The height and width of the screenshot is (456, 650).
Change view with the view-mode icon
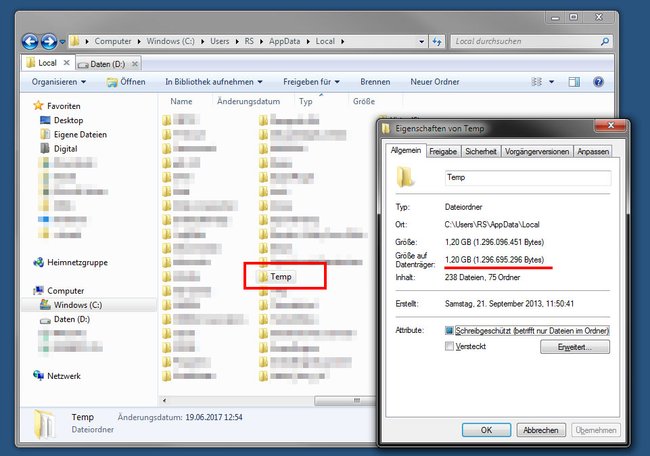tap(536, 82)
